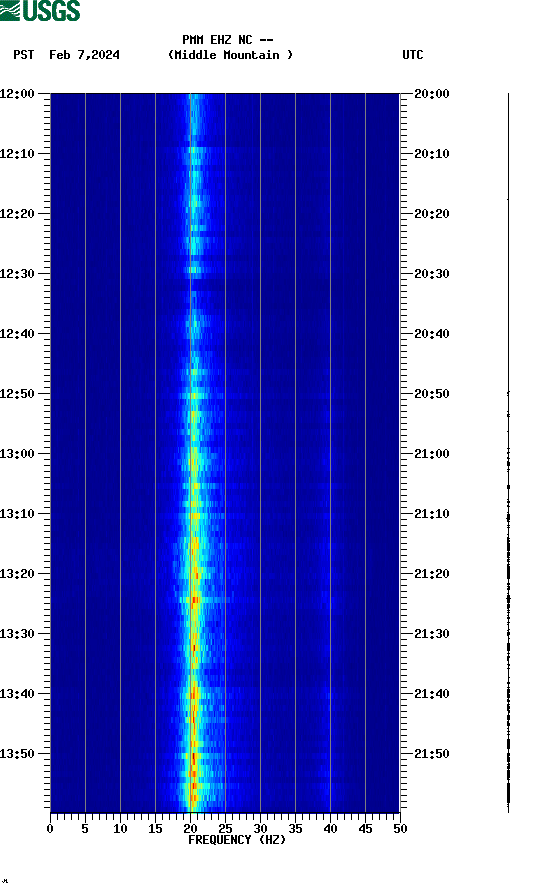This screenshot has height=892, width=552.
Task: Click the '13:30' PST time label
Action: coord(17,634)
